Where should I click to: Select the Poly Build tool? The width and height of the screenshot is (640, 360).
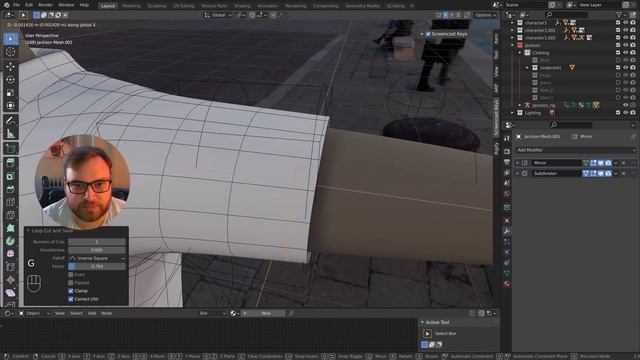[x=11, y=228]
